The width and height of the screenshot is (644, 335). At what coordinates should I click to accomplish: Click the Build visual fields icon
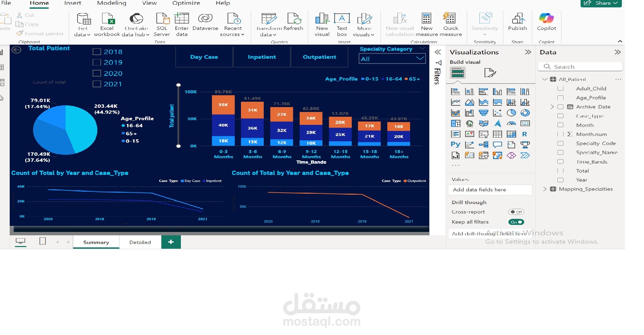[x=458, y=73]
